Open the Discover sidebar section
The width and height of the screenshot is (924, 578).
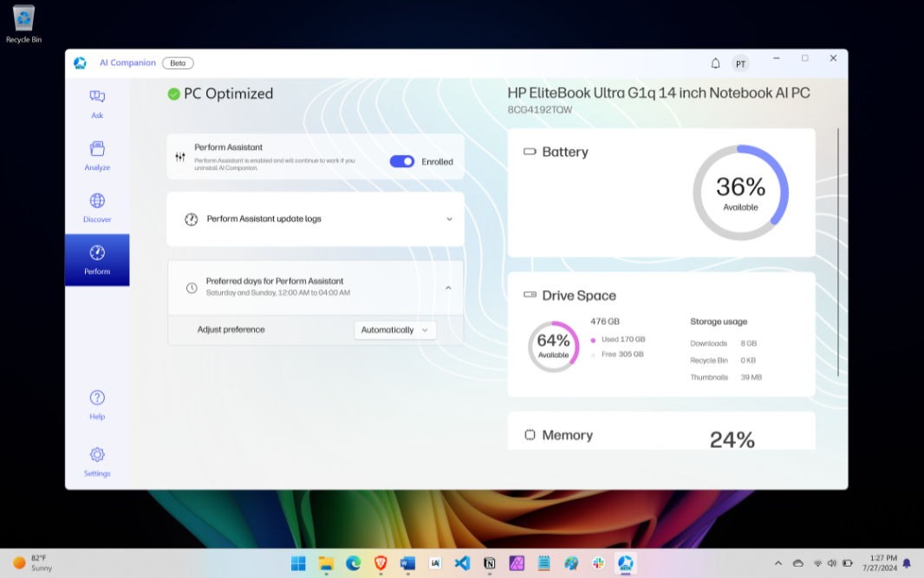(97, 208)
